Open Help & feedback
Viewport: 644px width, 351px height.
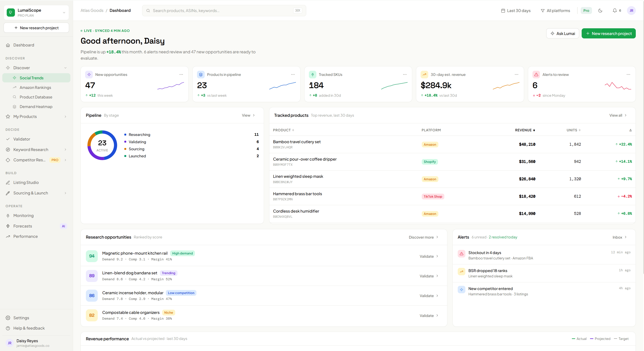click(36, 328)
